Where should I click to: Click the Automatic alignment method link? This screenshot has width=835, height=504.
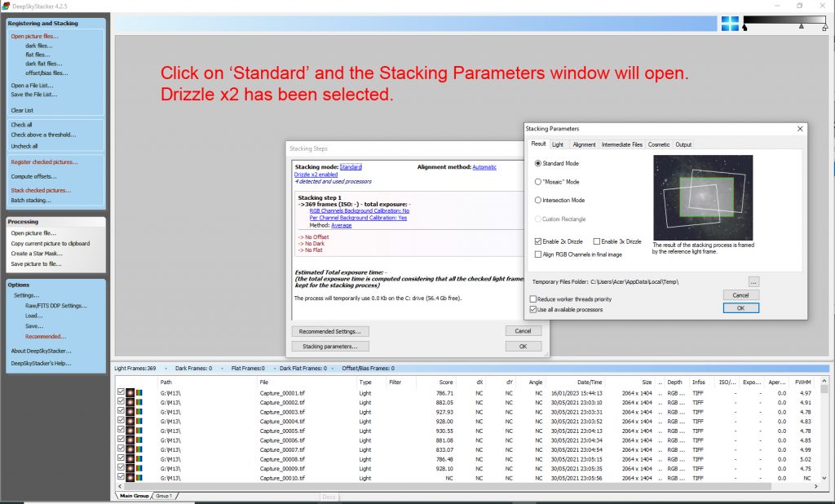[484, 166]
